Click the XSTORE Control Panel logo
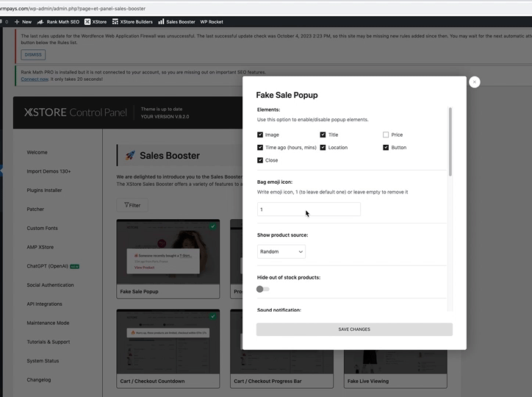 click(76, 112)
